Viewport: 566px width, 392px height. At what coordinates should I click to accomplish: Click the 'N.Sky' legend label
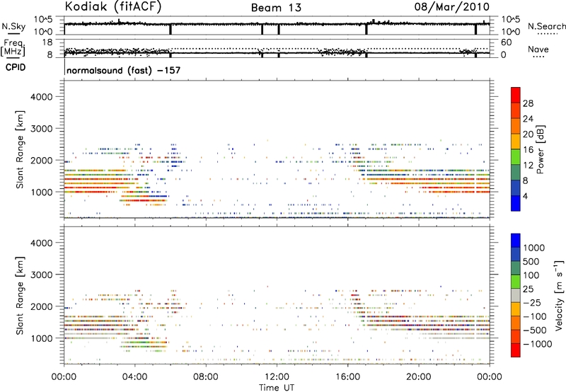coord(13,26)
